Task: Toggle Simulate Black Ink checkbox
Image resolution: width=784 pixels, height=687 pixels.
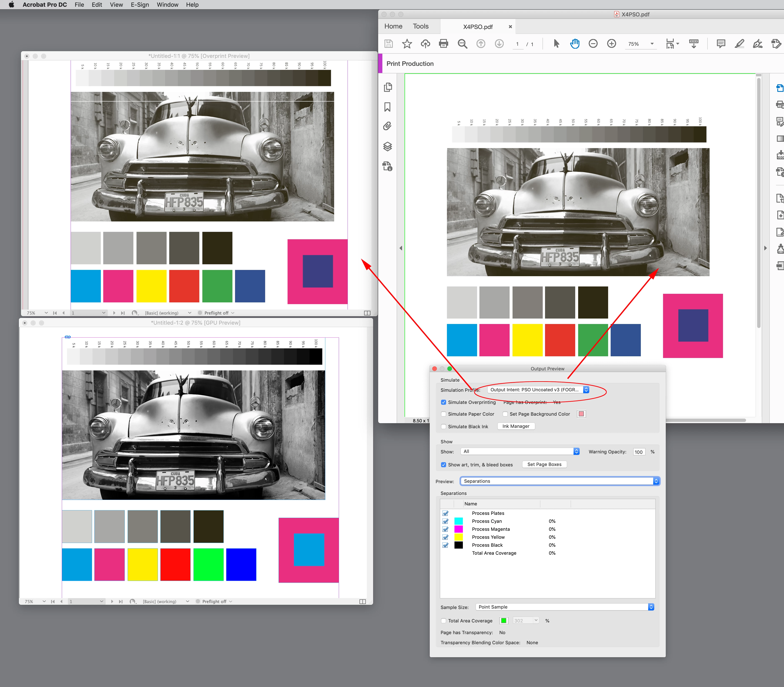Action: click(443, 426)
